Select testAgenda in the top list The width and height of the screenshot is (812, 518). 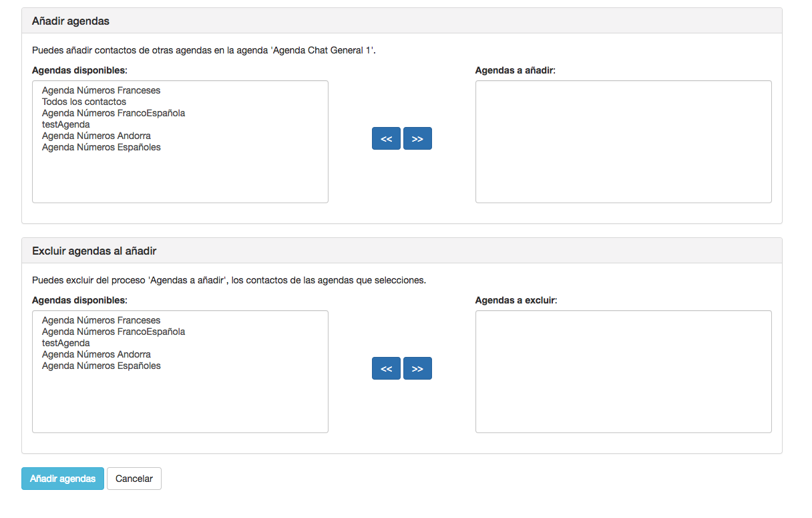tap(65, 124)
